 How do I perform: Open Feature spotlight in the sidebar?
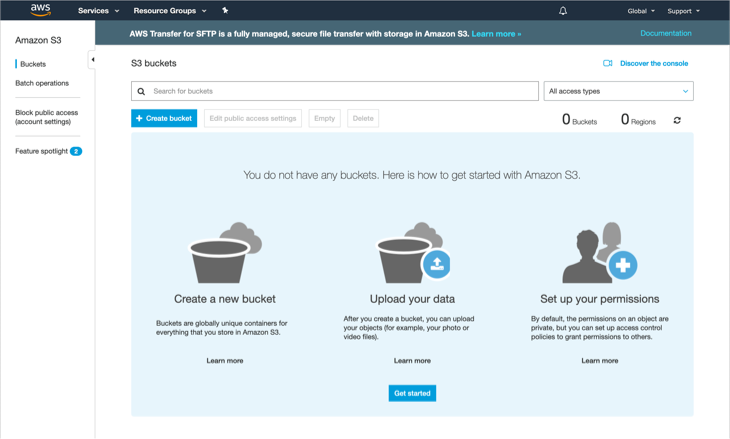pos(41,151)
